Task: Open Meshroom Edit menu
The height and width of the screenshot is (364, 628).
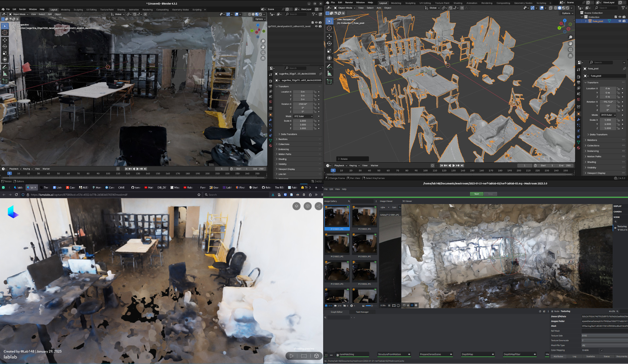Action: (331, 189)
